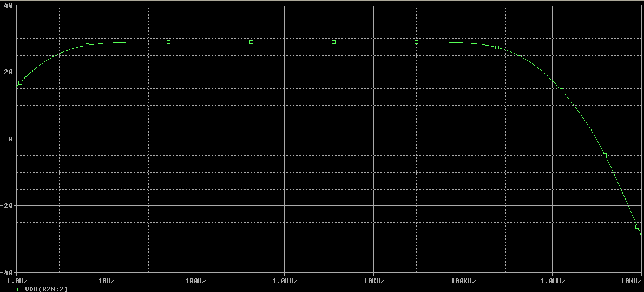The height and width of the screenshot is (292, 644).
Task: Click the 20 label on Y axis
Action: [x=8, y=72]
